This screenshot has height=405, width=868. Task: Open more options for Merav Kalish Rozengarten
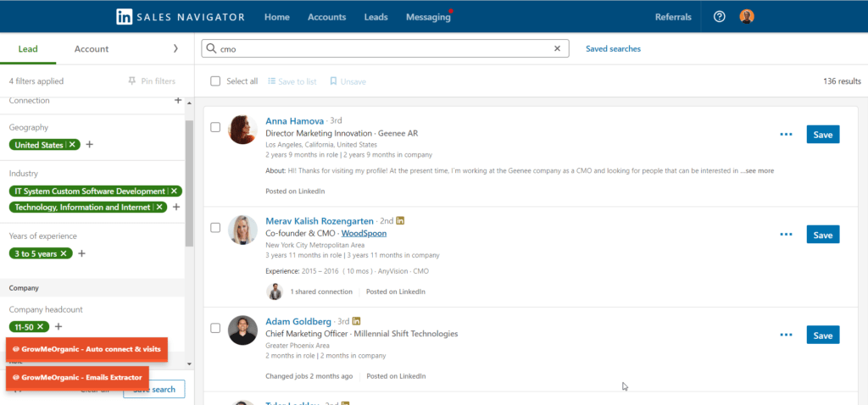786,235
